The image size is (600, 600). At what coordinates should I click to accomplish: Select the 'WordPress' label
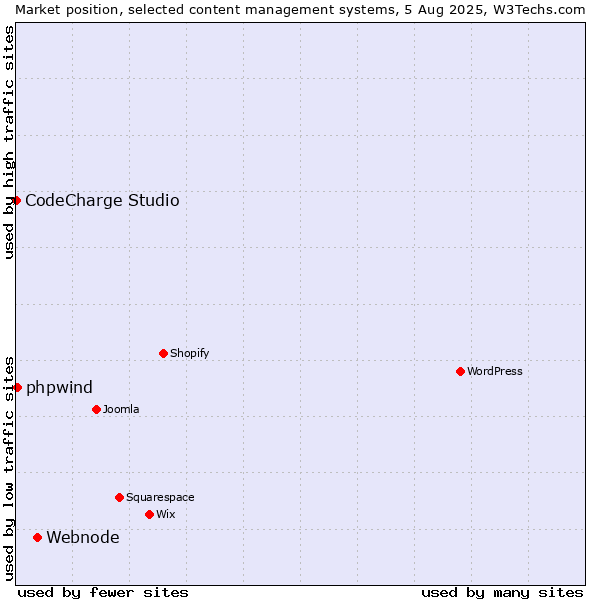(x=495, y=371)
